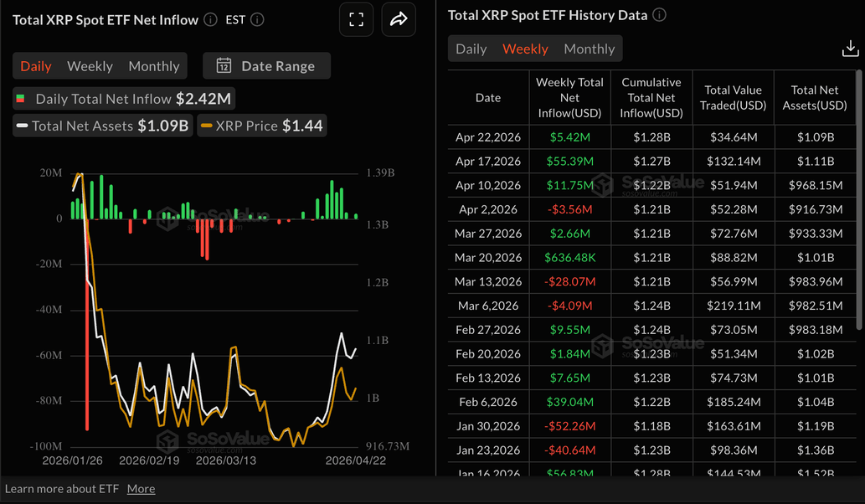Image resolution: width=865 pixels, height=504 pixels.
Task: Switch history table to Daily view
Action: click(471, 49)
